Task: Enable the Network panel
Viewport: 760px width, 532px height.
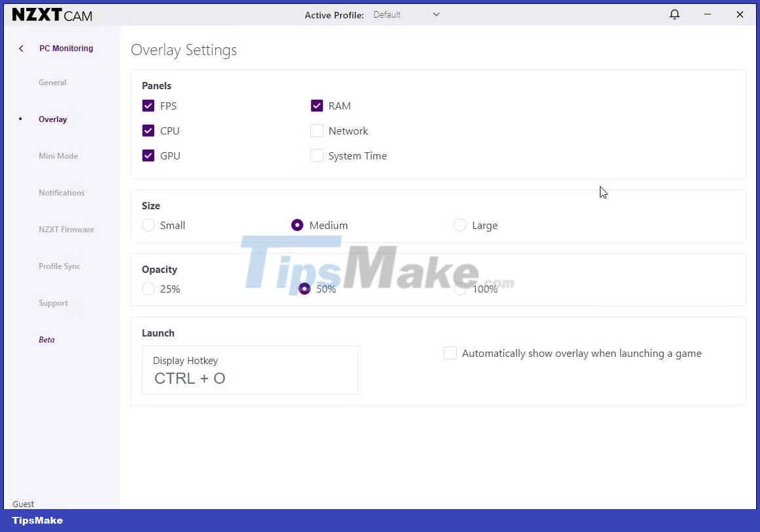Action: click(x=317, y=131)
